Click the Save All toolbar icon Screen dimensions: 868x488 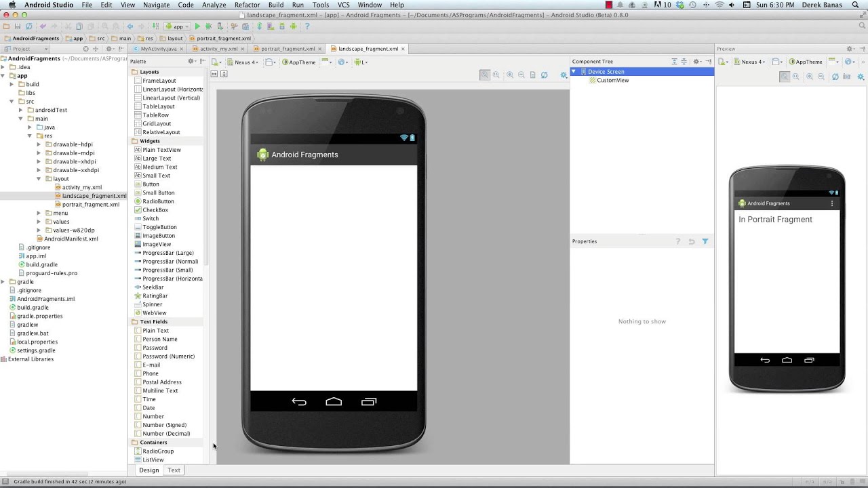point(18,26)
